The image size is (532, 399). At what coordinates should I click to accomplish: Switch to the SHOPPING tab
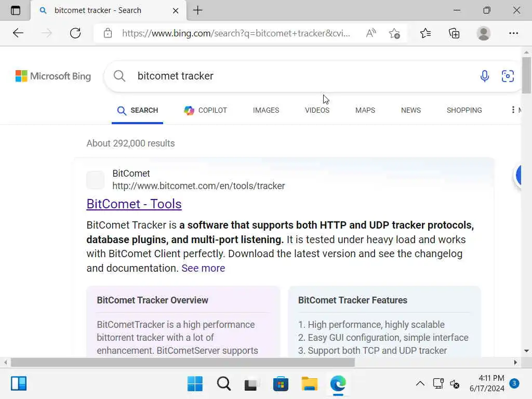click(x=464, y=110)
